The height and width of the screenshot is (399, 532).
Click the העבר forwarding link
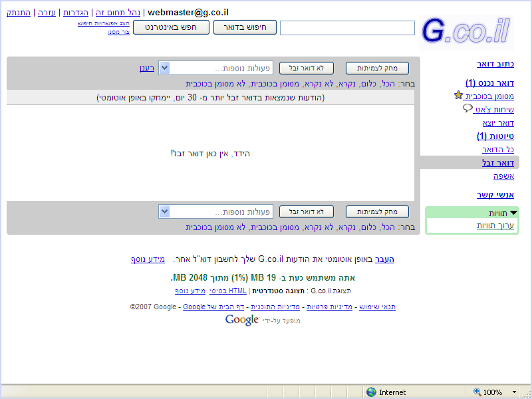pyautogui.click(x=384, y=259)
